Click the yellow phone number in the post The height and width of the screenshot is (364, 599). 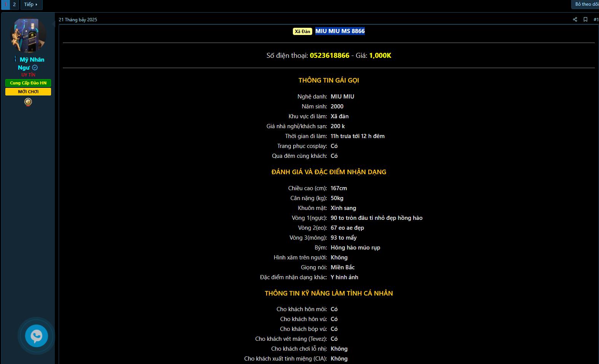(329, 56)
